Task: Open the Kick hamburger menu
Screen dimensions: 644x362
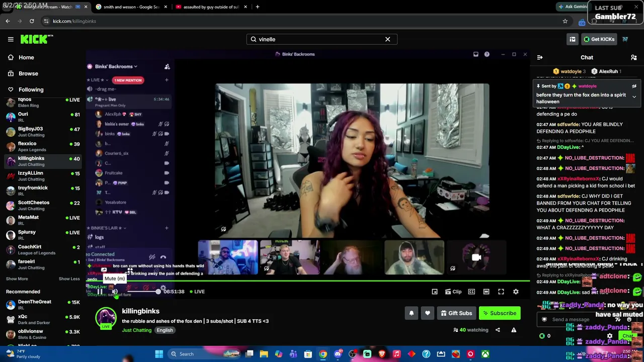Action: pyautogui.click(x=11, y=39)
